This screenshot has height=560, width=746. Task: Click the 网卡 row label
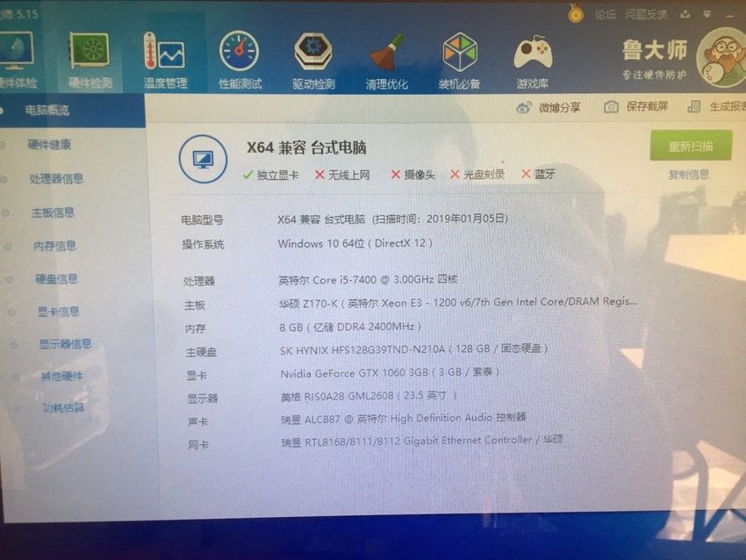pos(198,445)
